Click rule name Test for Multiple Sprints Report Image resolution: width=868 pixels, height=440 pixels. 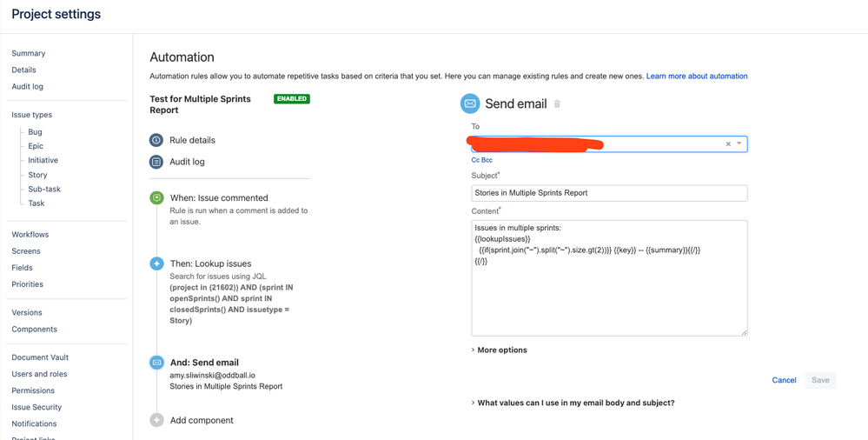pyautogui.click(x=201, y=104)
